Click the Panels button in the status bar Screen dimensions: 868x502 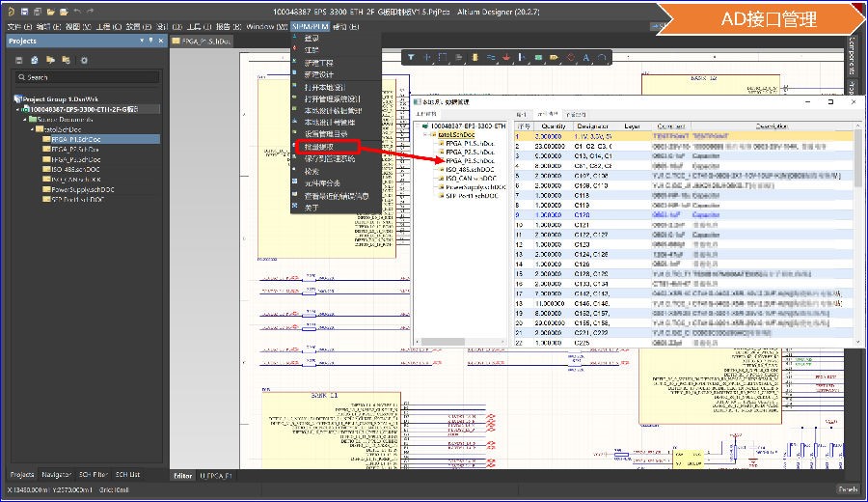click(x=848, y=489)
